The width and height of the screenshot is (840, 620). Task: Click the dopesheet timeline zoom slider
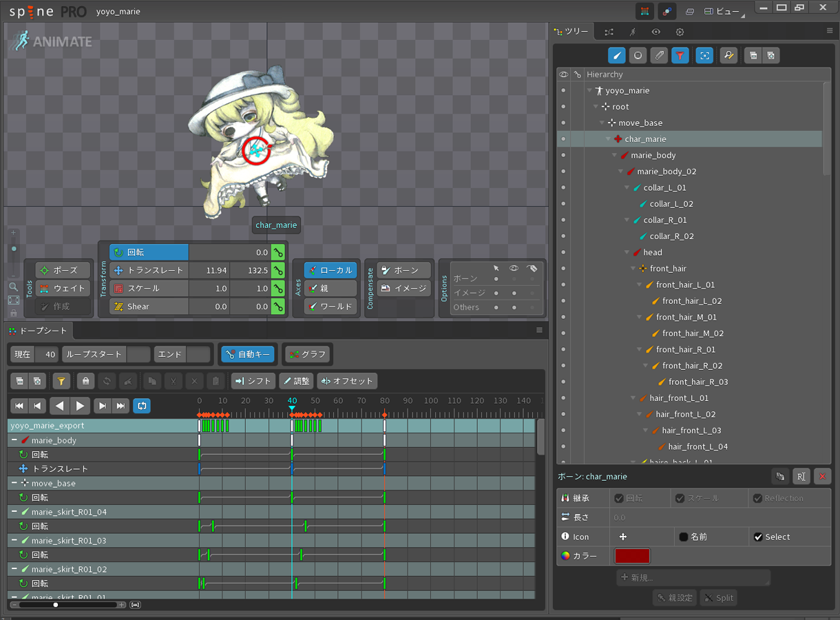coord(68,605)
